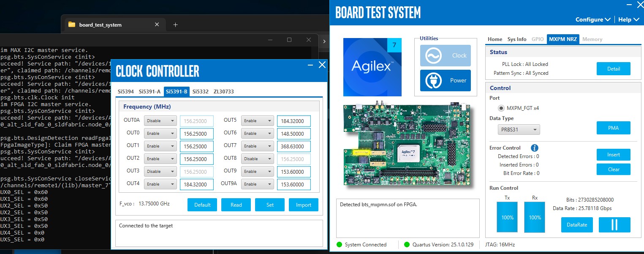Image resolution: width=644 pixels, height=254 pixels.
Task: Click the Tx 100% progress bar
Action: [508, 217]
